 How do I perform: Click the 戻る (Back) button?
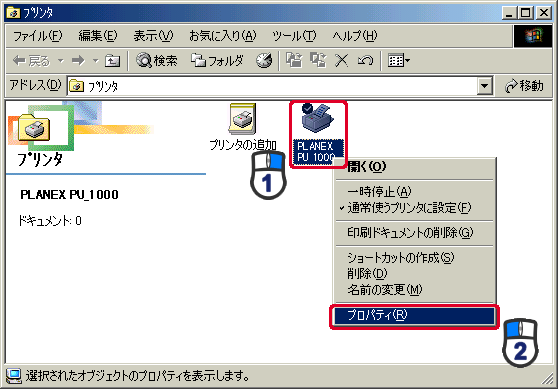click(32, 61)
